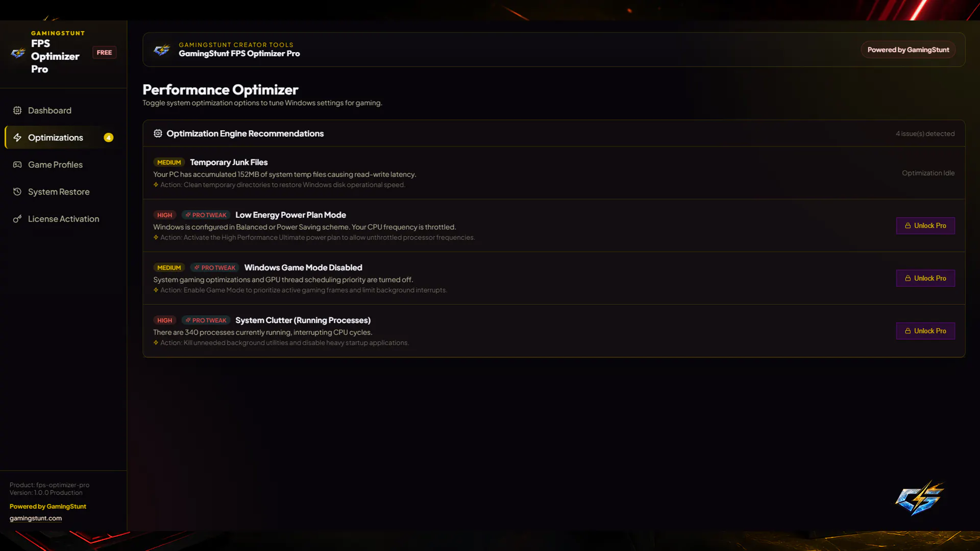Click the PRO TWEAK tag on Windows Game Mode

point(215,267)
